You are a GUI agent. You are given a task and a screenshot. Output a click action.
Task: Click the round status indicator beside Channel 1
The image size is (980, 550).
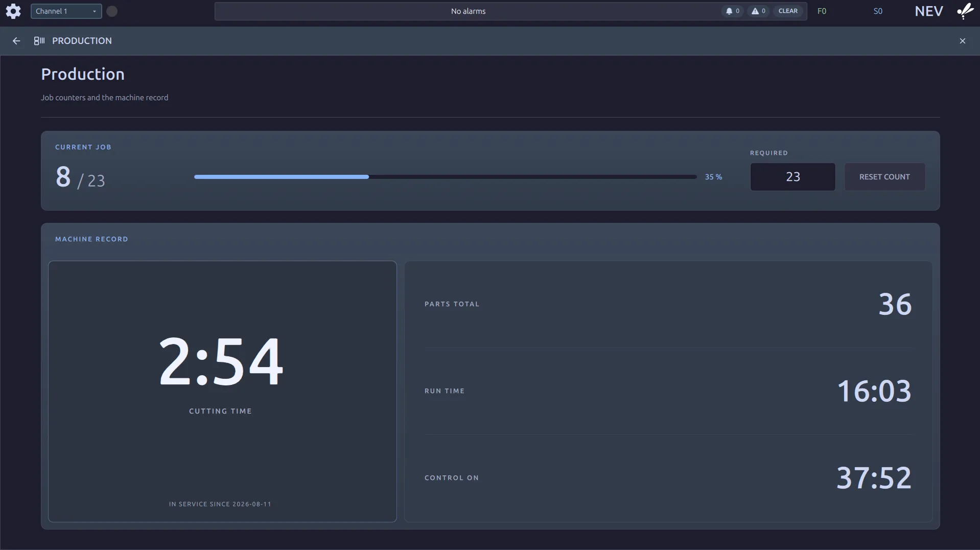112,11
